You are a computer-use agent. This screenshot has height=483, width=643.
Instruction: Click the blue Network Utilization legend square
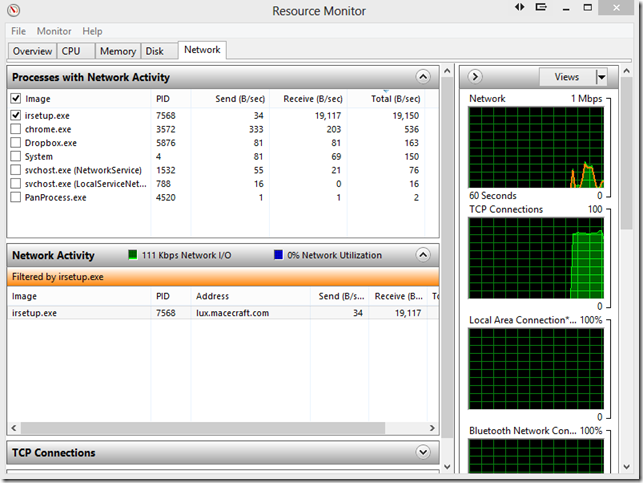[x=278, y=255]
